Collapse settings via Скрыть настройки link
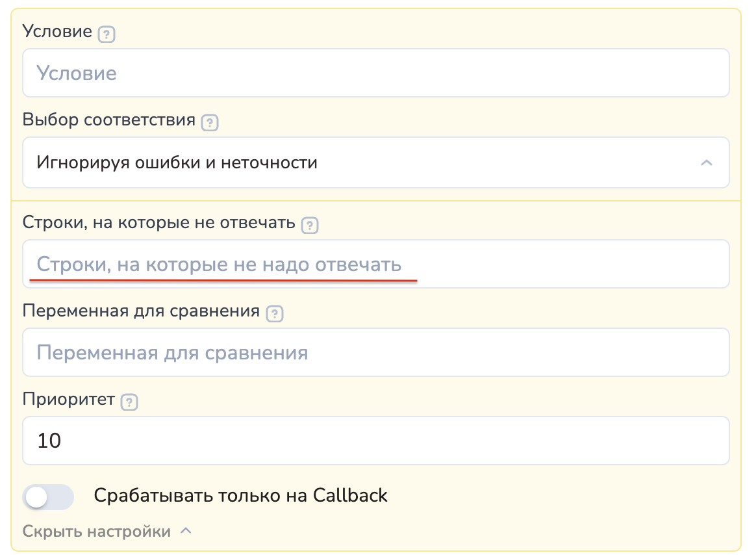This screenshot has height=555, width=756. point(97,532)
